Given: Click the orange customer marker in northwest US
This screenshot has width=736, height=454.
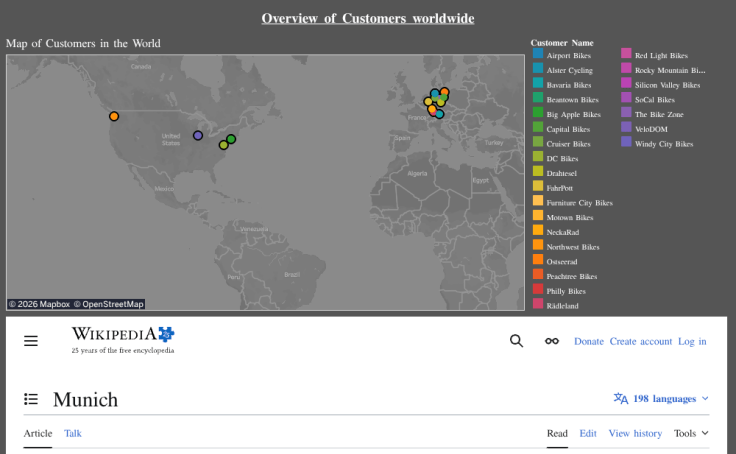Looking at the screenshot, I should [x=114, y=116].
